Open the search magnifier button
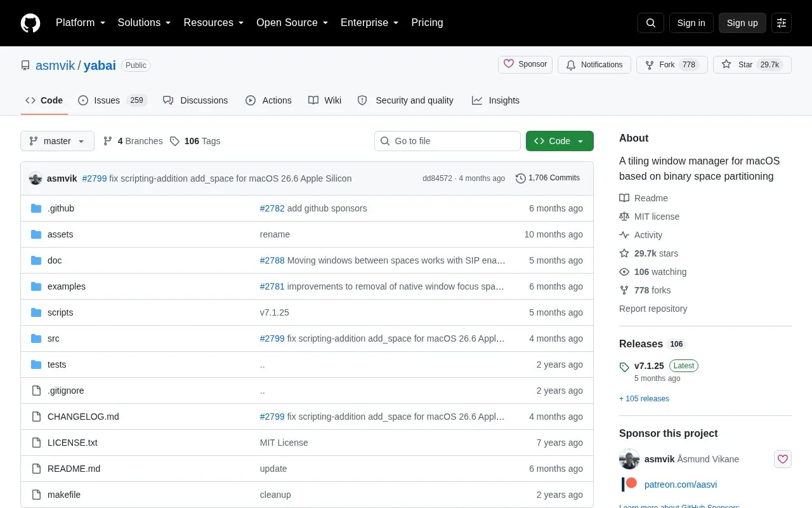The image size is (812, 508). (x=651, y=23)
